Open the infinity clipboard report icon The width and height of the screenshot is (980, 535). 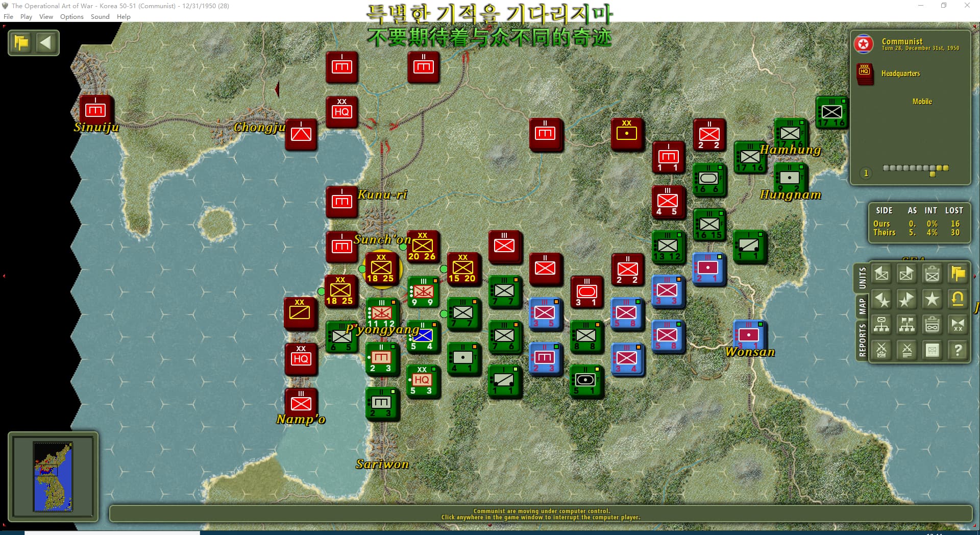tap(932, 325)
